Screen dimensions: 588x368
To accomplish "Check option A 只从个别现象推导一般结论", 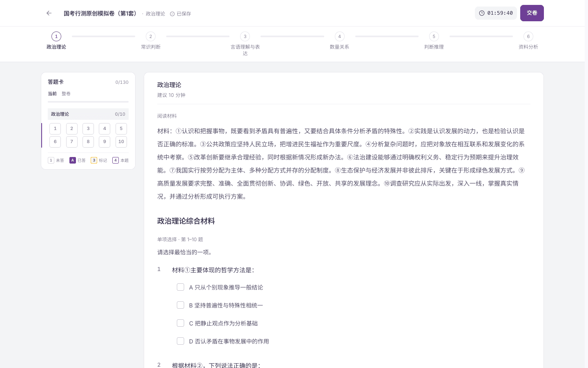I will tap(180, 287).
